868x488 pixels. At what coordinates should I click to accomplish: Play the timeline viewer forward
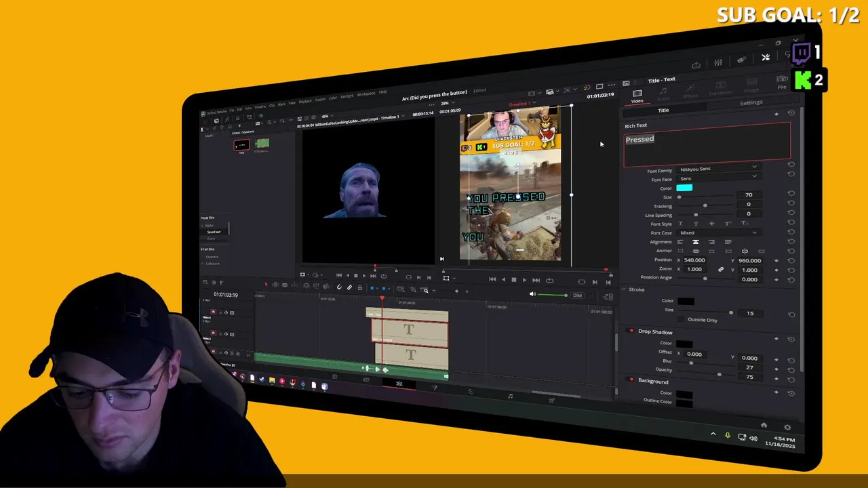524,280
